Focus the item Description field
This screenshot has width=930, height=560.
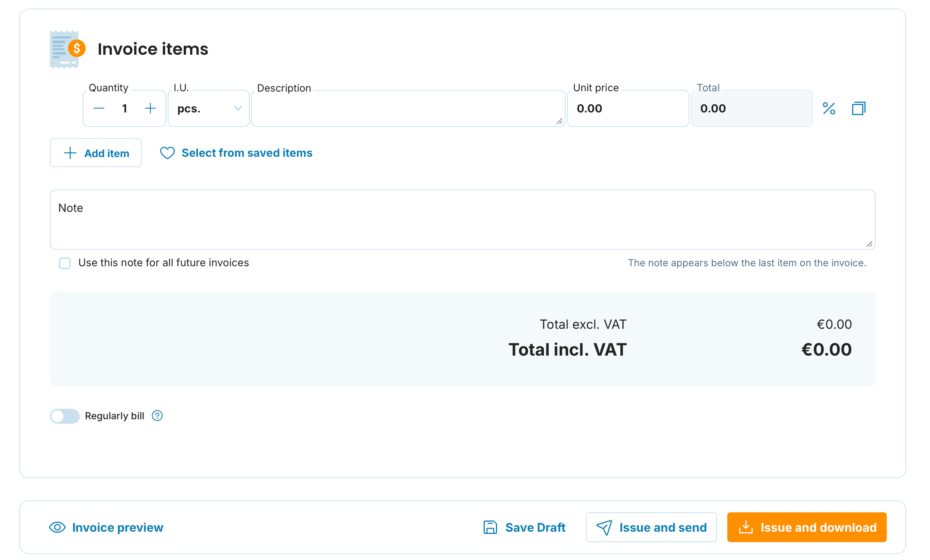coord(408,109)
